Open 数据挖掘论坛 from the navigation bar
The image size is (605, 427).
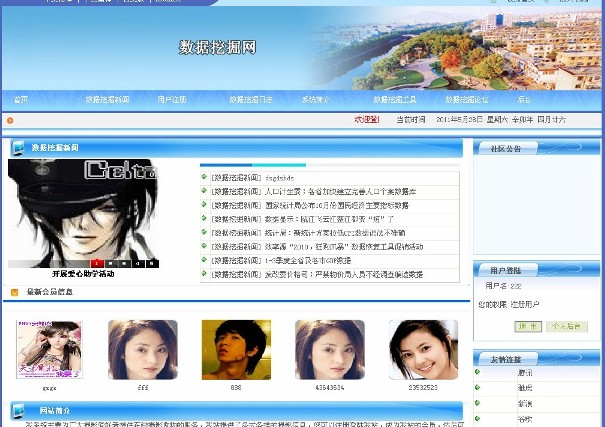pos(466,100)
